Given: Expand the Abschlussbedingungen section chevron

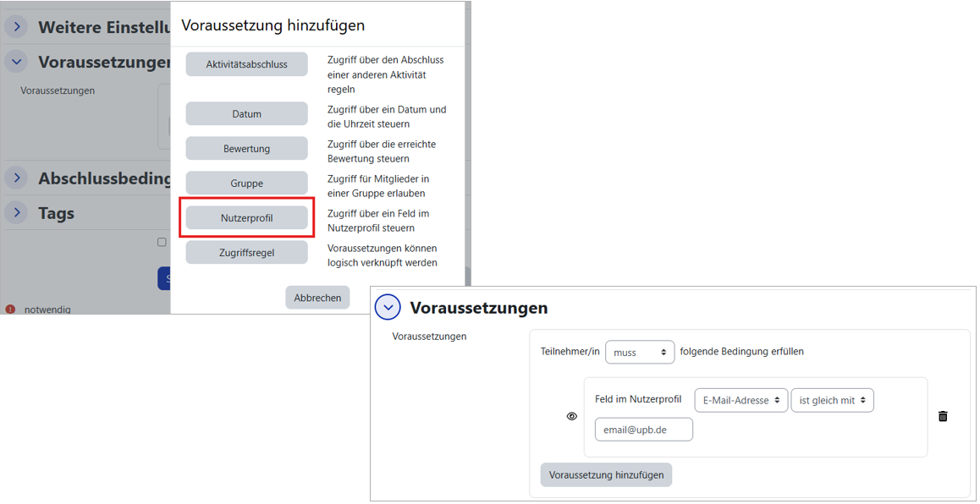Looking at the screenshot, I should pos(16,178).
